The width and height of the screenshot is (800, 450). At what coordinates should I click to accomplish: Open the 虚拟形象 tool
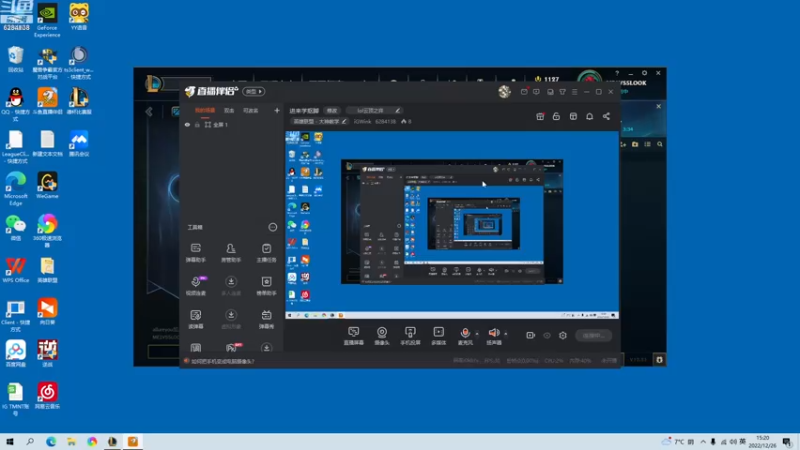coord(231,319)
